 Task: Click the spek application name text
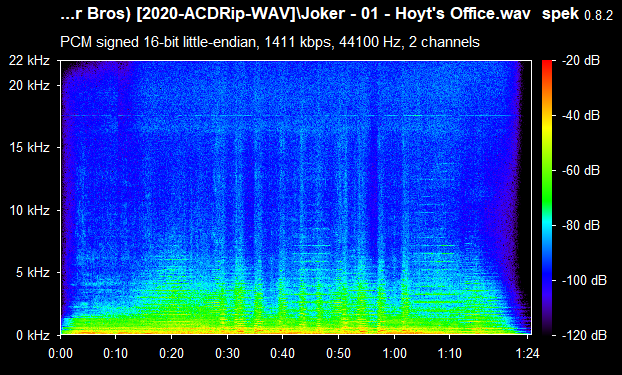pos(560,15)
